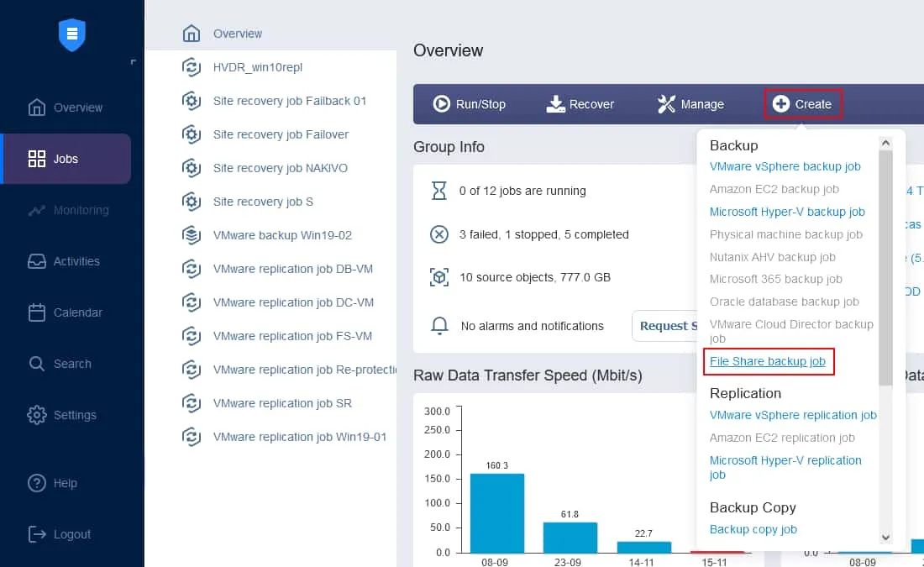Viewport: 924px width, 567px height.
Task: Collapse the Create dropdown menu
Action: click(802, 104)
